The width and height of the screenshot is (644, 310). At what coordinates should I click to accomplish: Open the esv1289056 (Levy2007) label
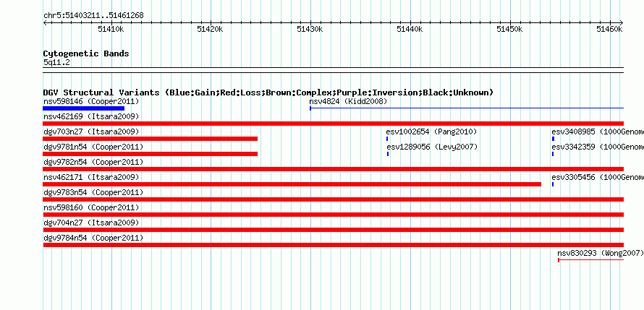click(432, 147)
